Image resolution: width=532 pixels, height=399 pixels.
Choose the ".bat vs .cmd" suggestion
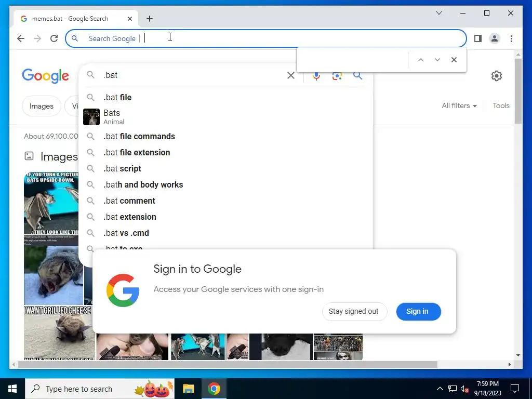click(x=225, y=233)
